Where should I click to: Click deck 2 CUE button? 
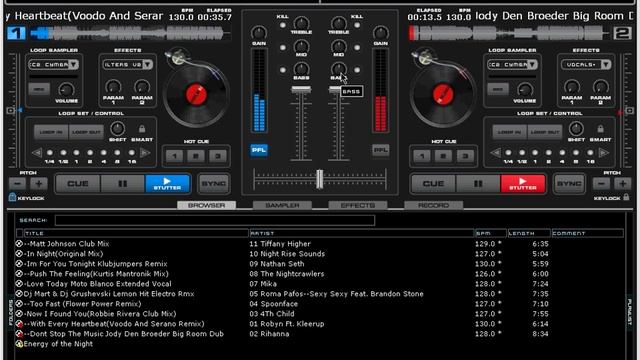433,184
